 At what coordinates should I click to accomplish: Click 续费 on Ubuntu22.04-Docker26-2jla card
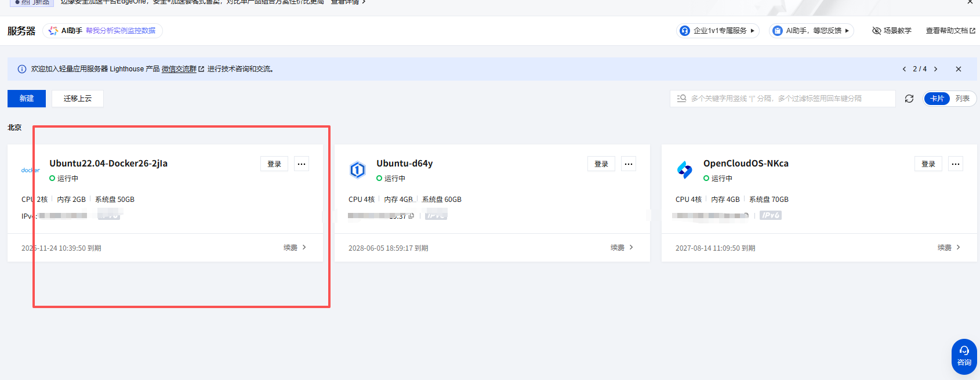(295, 248)
